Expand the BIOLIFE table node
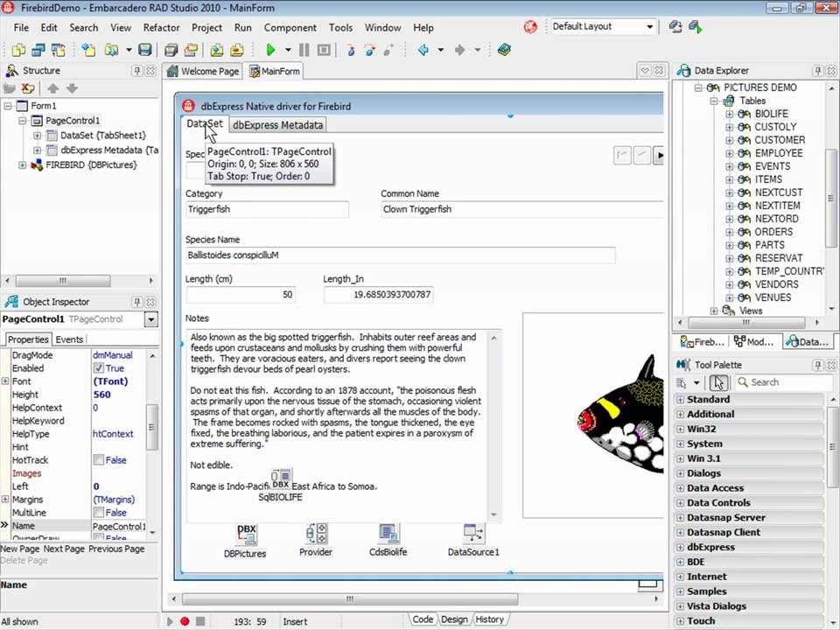The image size is (840, 630). click(729, 114)
